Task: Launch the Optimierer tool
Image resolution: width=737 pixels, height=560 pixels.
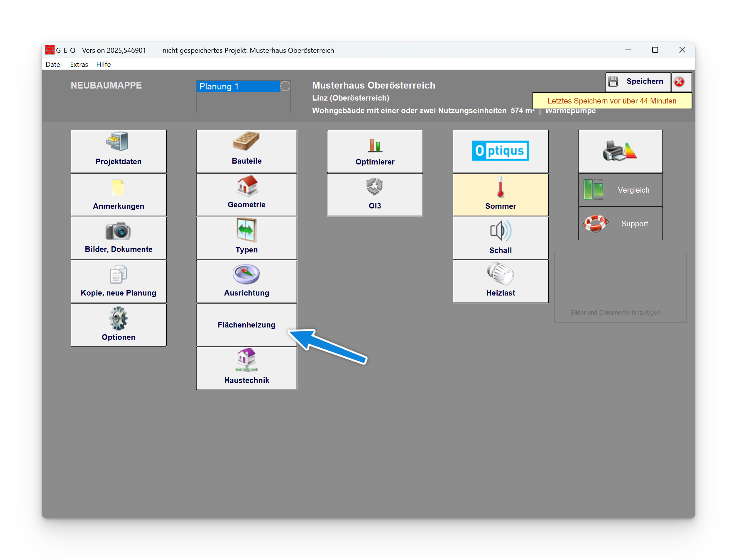Action: pos(375,151)
